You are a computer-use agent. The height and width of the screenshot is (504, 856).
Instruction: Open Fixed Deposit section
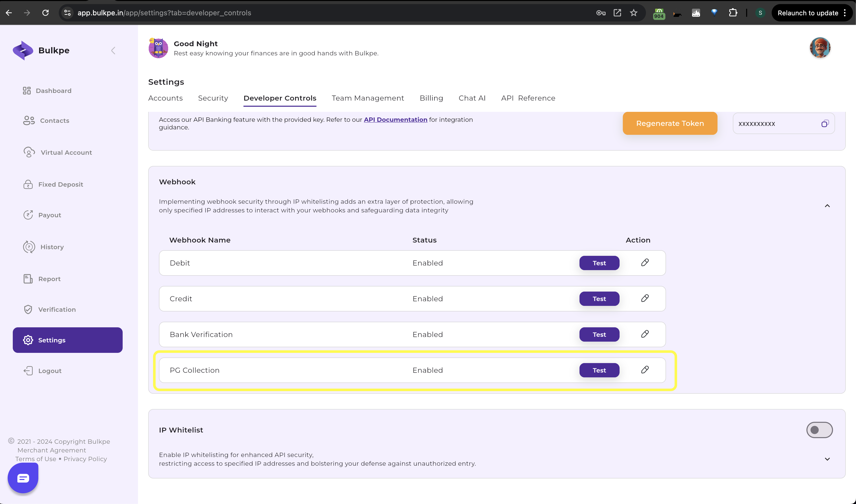pyautogui.click(x=53, y=184)
